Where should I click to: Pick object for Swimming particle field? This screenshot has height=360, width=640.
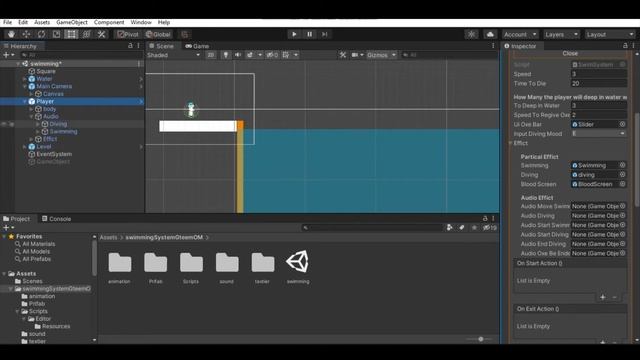click(622, 165)
